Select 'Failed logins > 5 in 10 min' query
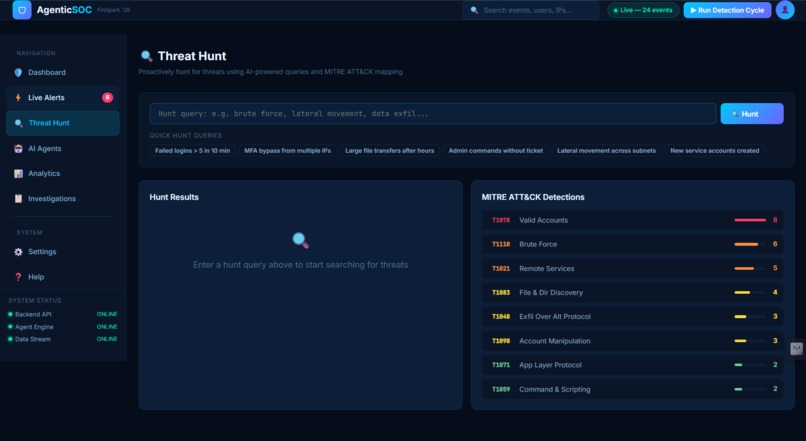806x441 pixels. point(193,151)
